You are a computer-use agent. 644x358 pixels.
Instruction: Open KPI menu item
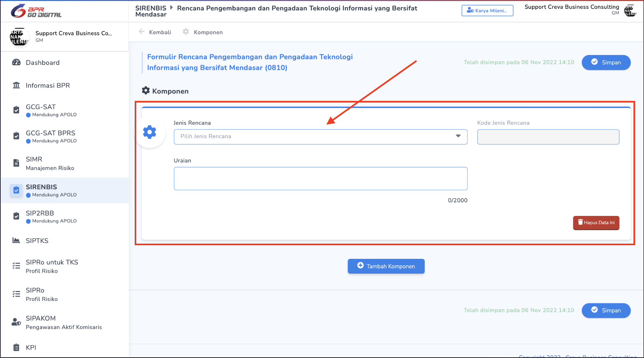click(65, 347)
